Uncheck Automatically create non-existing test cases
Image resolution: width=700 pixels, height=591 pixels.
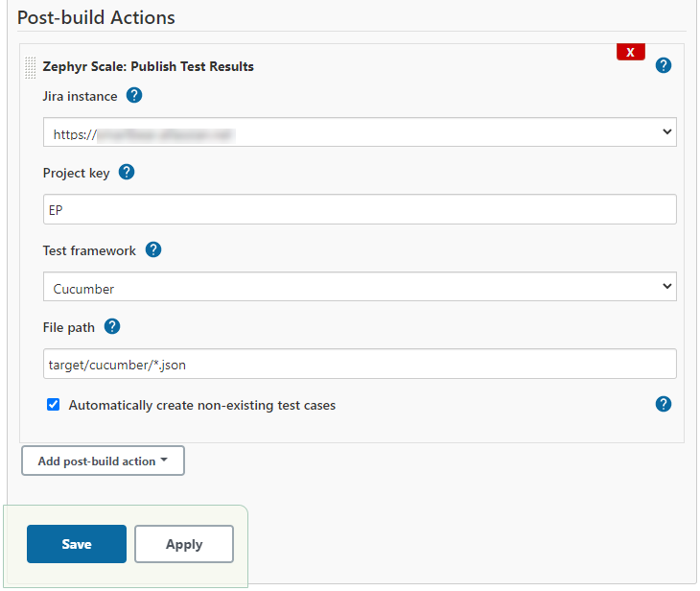point(53,405)
